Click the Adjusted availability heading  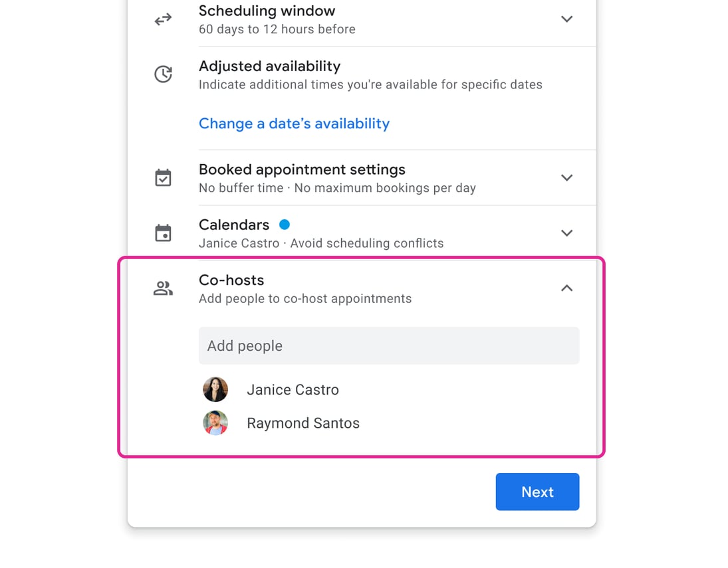pyautogui.click(x=269, y=66)
